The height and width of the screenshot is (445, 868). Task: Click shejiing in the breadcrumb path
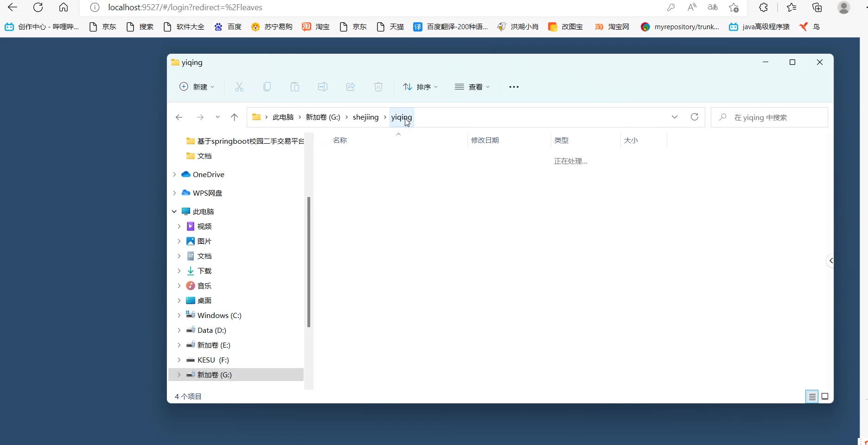point(365,117)
